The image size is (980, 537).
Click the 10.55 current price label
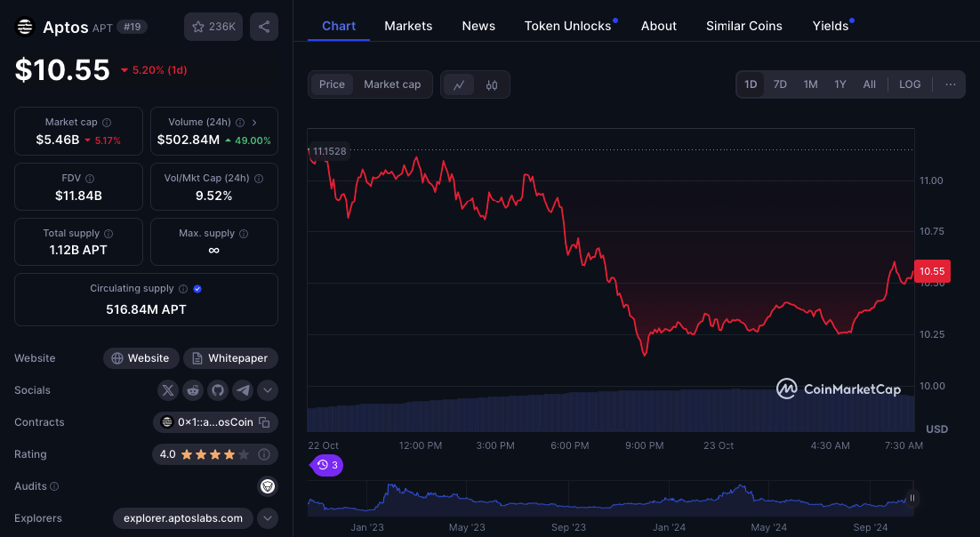(932, 271)
